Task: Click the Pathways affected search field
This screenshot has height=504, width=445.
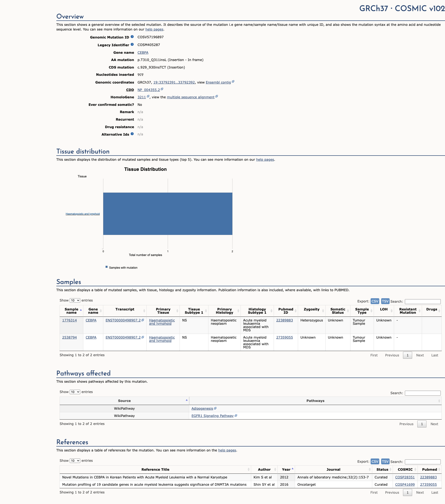Action: pyautogui.click(x=422, y=393)
